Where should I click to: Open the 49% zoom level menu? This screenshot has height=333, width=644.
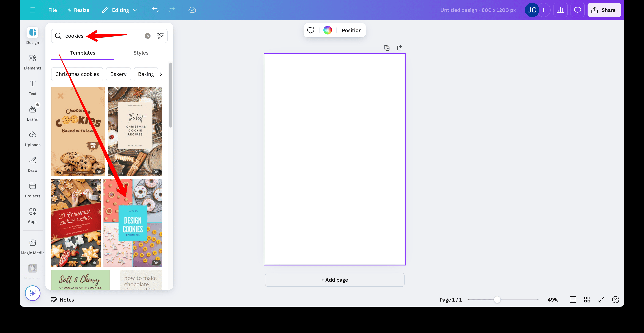tap(553, 300)
